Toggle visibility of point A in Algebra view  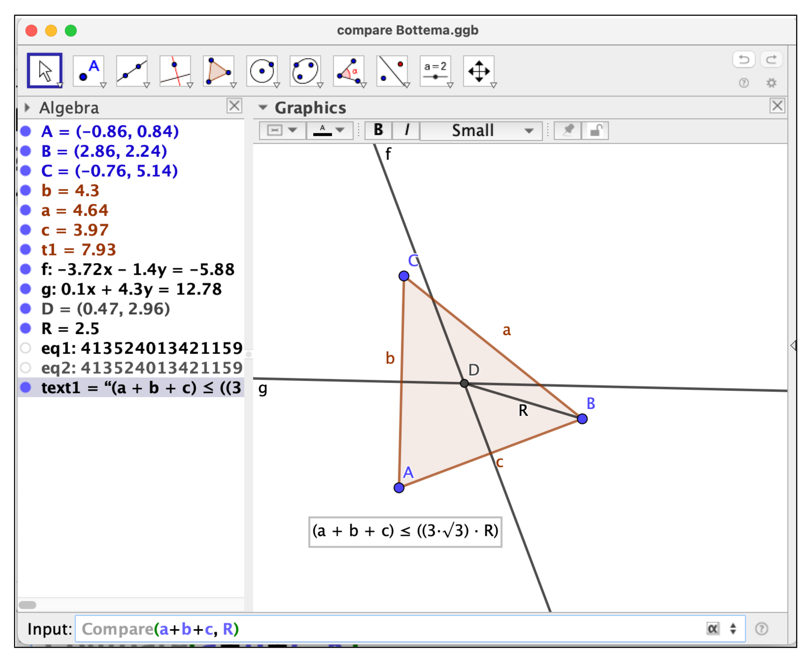(26, 131)
